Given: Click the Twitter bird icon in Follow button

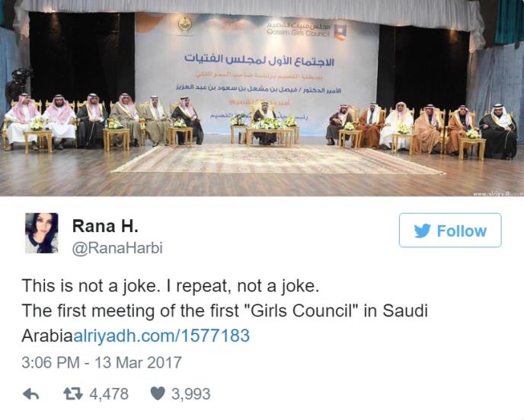Looking at the screenshot, I should 422,231.
